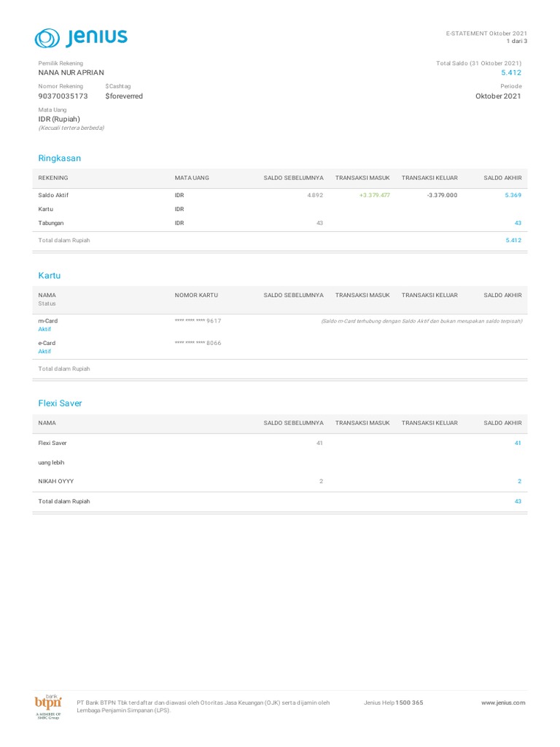Click the e-Card row name
The width and height of the screenshot is (560, 747).
click(47, 343)
